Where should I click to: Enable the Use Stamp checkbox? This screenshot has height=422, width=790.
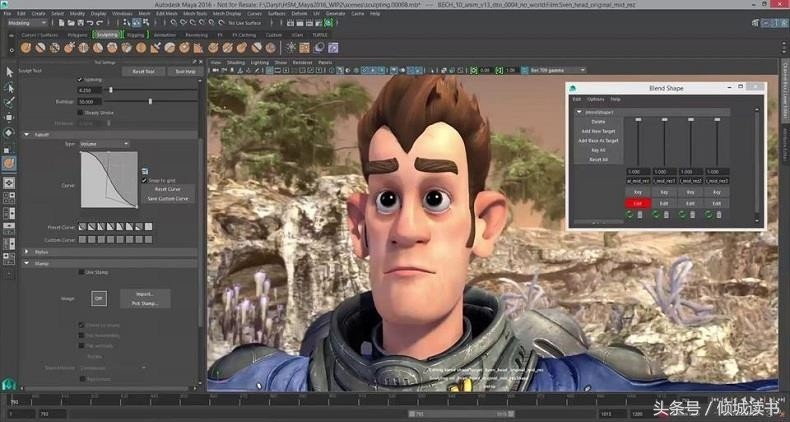[81, 272]
